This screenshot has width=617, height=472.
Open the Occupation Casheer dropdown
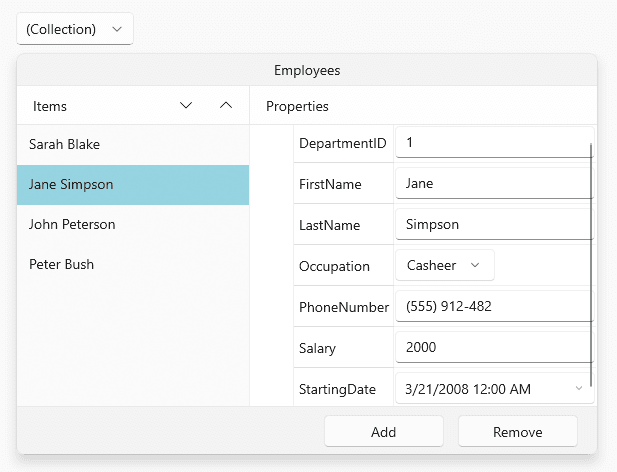(445, 265)
